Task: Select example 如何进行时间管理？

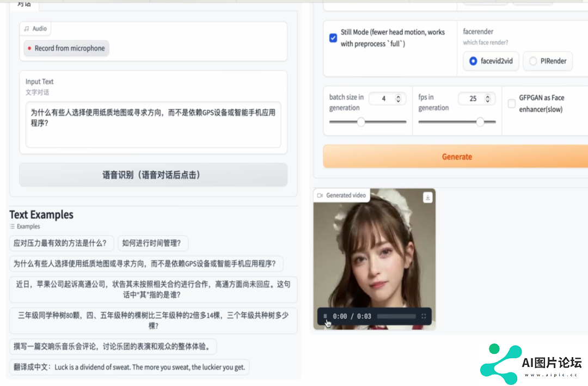Action: pyautogui.click(x=152, y=243)
